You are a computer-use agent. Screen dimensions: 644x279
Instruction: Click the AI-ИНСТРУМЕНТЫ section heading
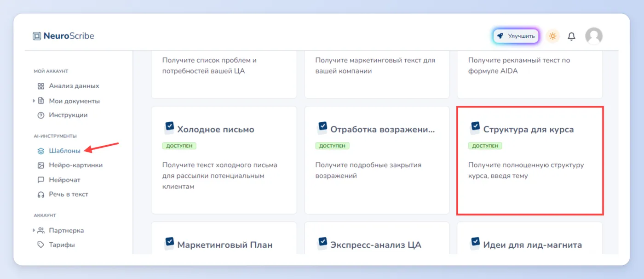click(x=55, y=136)
